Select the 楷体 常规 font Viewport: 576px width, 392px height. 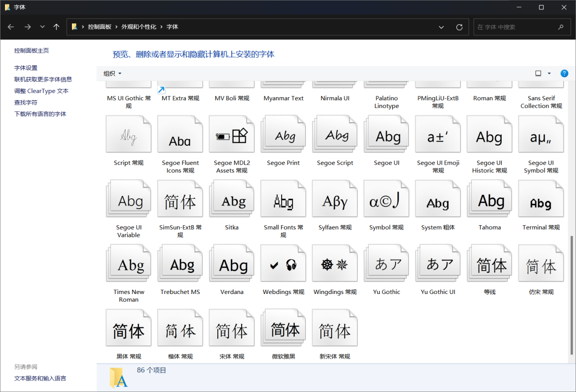click(180, 328)
